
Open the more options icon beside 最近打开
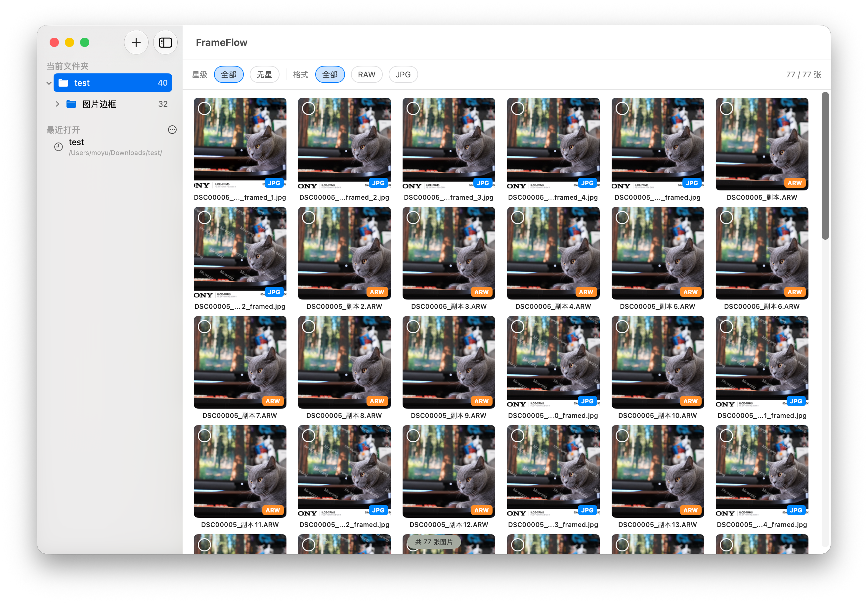[x=172, y=130]
